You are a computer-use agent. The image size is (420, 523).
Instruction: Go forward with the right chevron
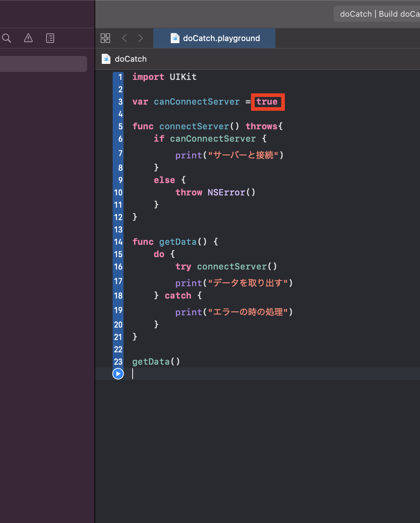click(x=141, y=38)
